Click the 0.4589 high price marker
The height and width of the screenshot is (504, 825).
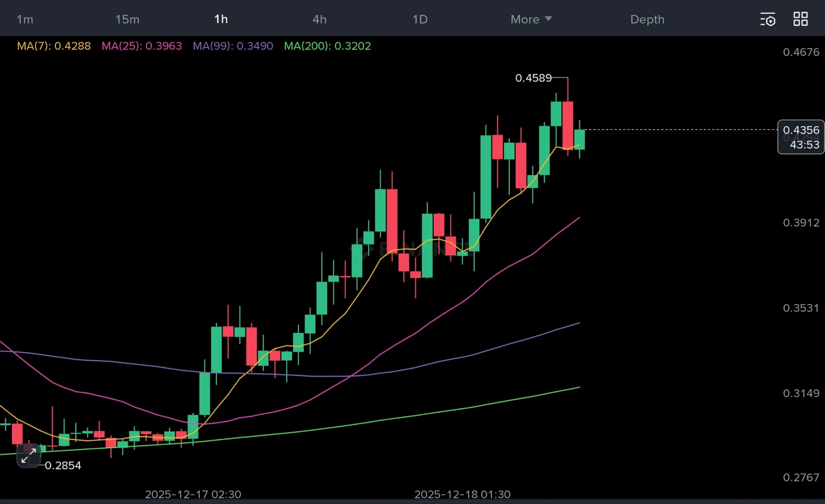click(533, 78)
